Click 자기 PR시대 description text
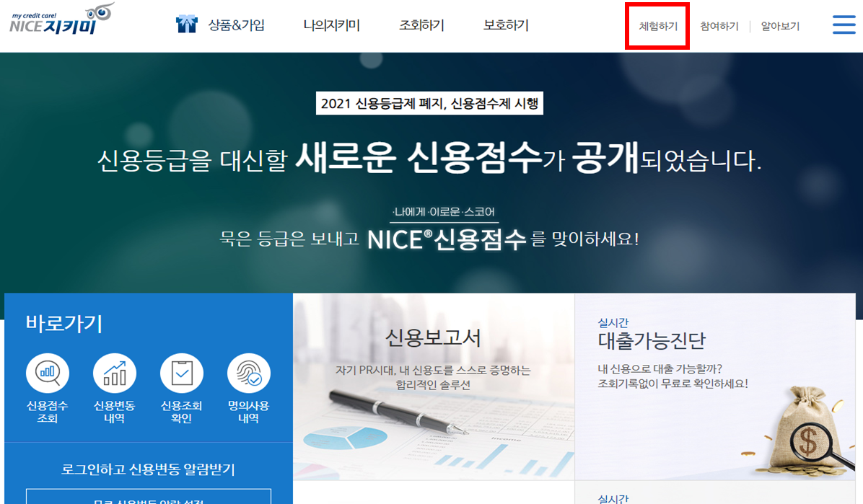The height and width of the screenshot is (504, 863). tap(433, 377)
